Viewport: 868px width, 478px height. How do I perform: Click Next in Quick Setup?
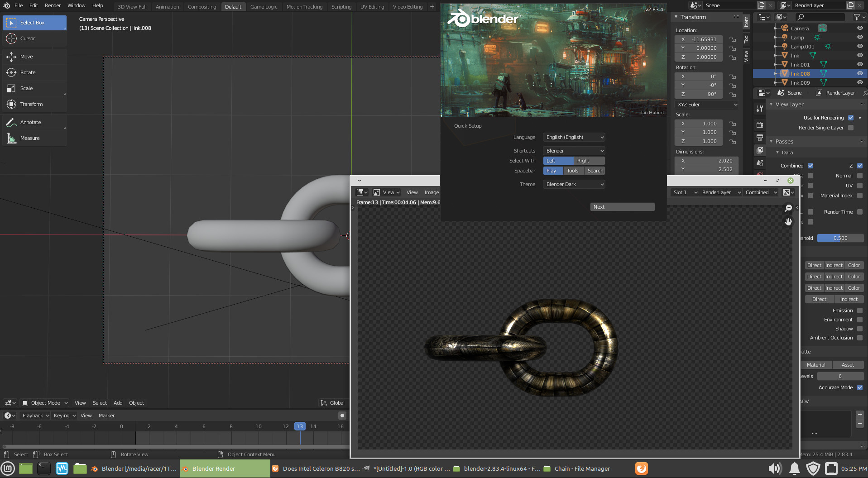[623, 207]
